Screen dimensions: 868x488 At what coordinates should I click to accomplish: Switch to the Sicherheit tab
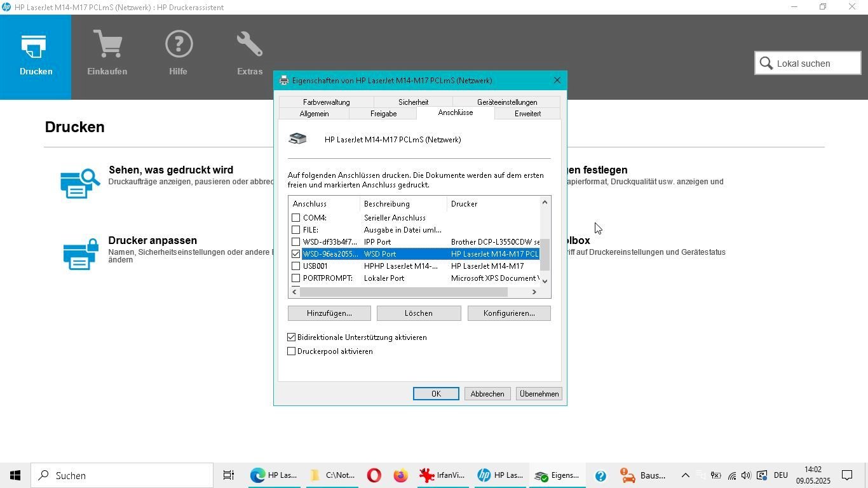point(413,102)
